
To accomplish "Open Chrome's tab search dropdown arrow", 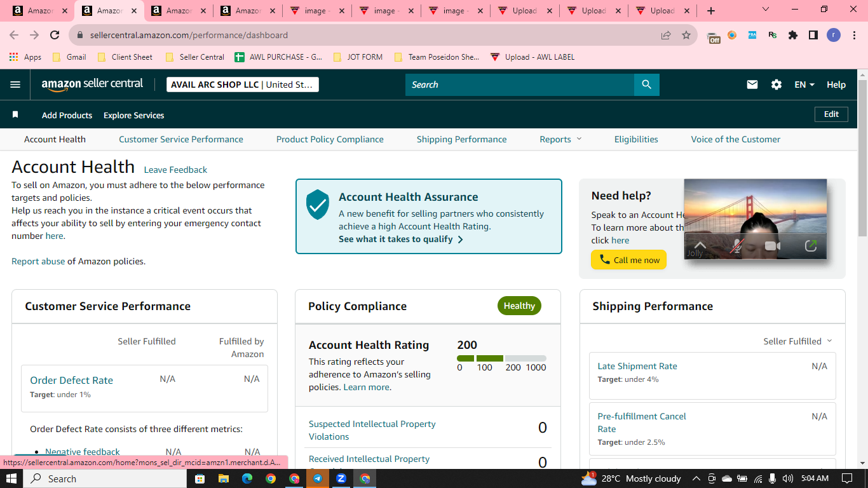I will (765, 10).
